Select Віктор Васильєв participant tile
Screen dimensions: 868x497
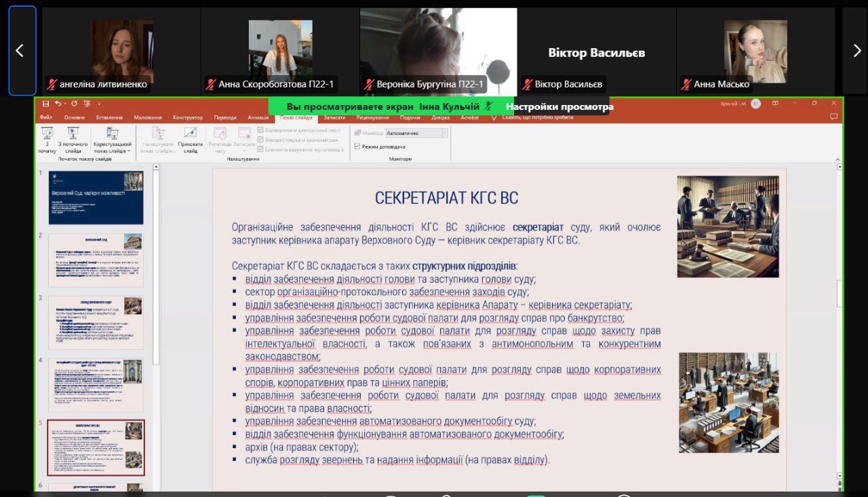click(x=597, y=51)
